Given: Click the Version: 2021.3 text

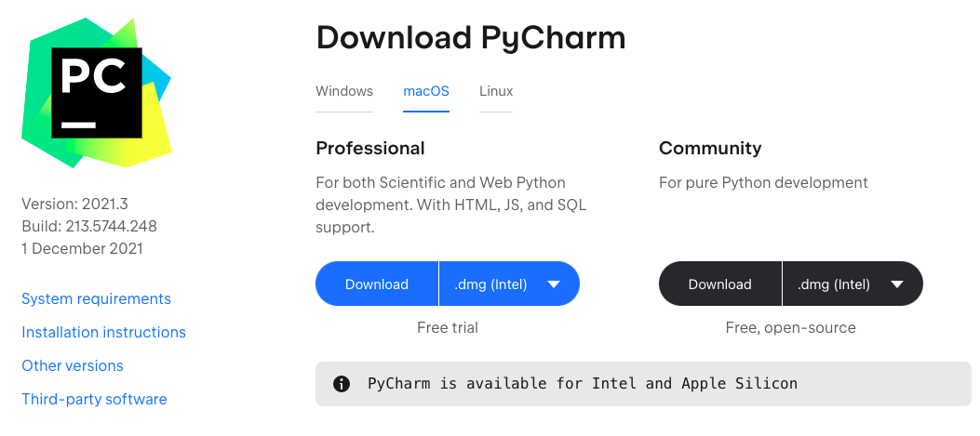Looking at the screenshot, I should (x=75, y=204).
